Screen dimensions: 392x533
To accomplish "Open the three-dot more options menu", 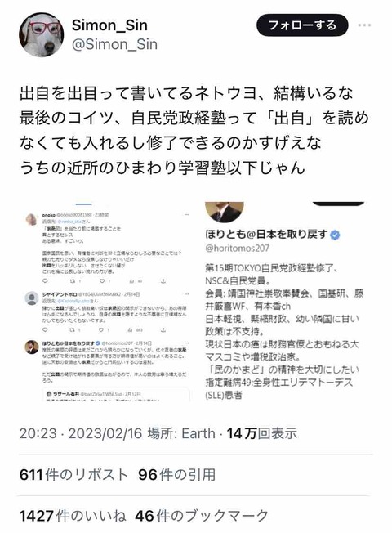I will point(364,25).
